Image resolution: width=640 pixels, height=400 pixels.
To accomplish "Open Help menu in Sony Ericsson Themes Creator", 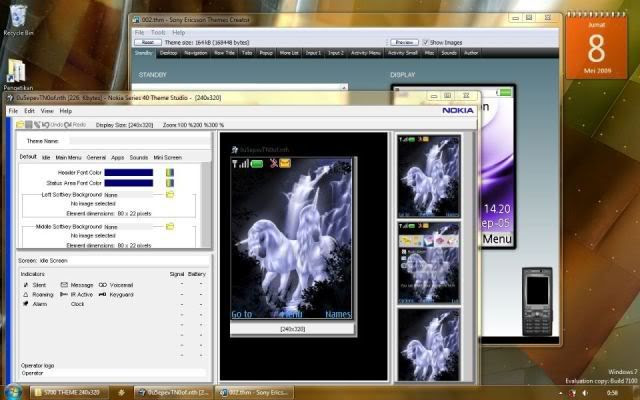I will [x=178, y=32].
